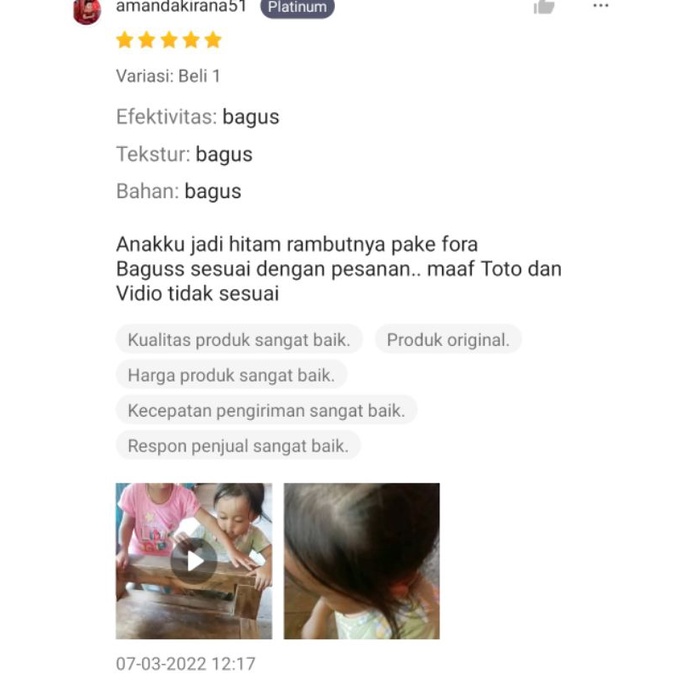Open amandakirana51's profile avatar
Screen dimensions: 680x680
[87, 11]
